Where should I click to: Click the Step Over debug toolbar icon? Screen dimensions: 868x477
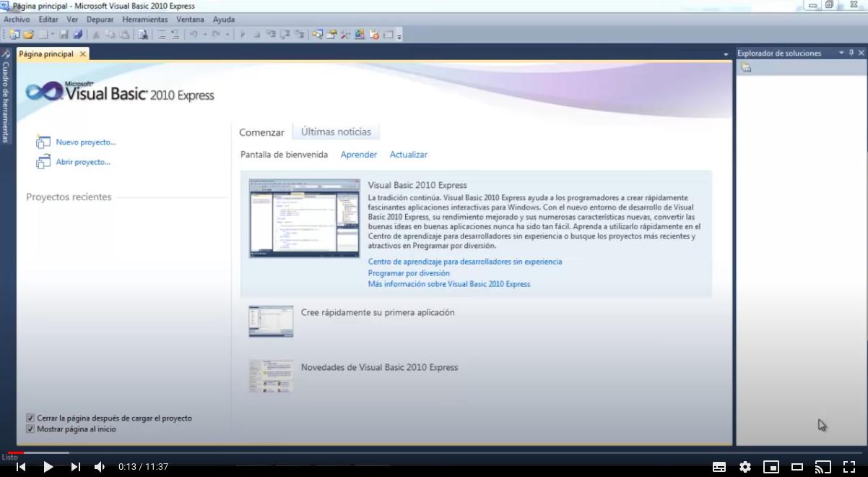click(285, 34)
